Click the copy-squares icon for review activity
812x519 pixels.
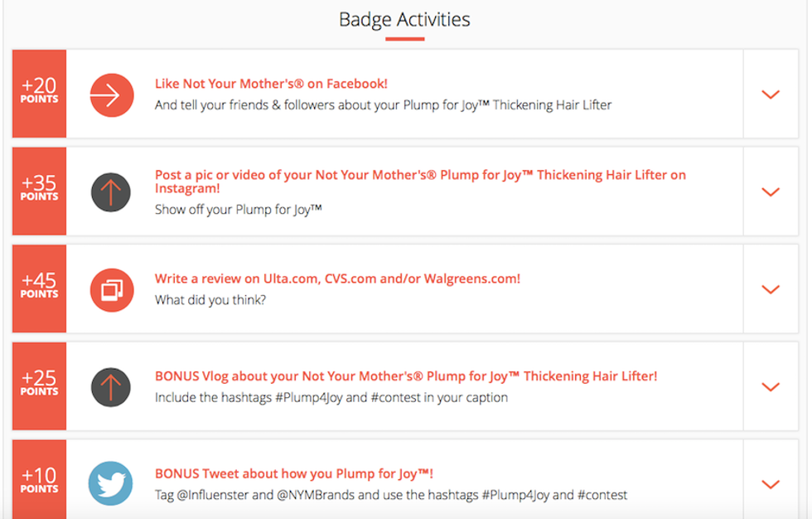tap(111, 289)
